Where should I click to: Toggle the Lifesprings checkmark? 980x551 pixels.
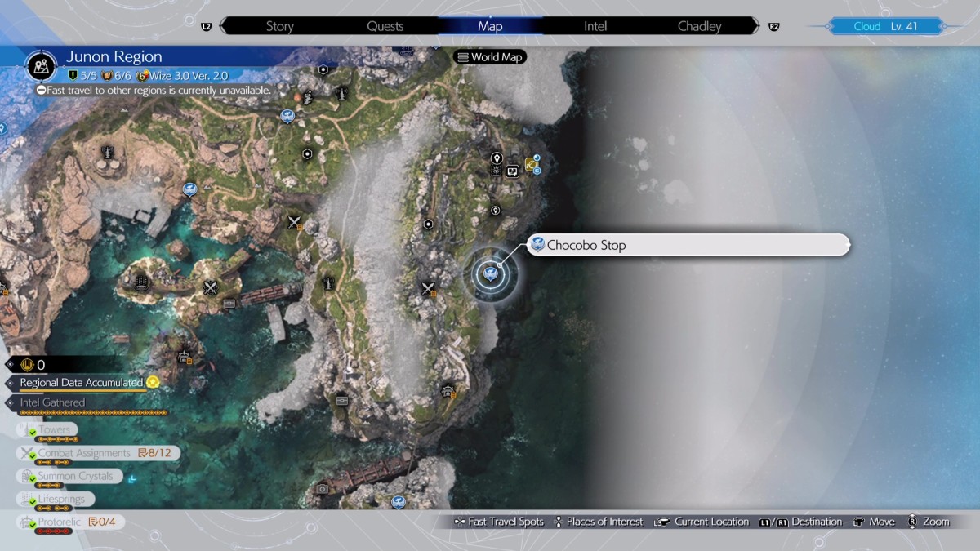32,500
